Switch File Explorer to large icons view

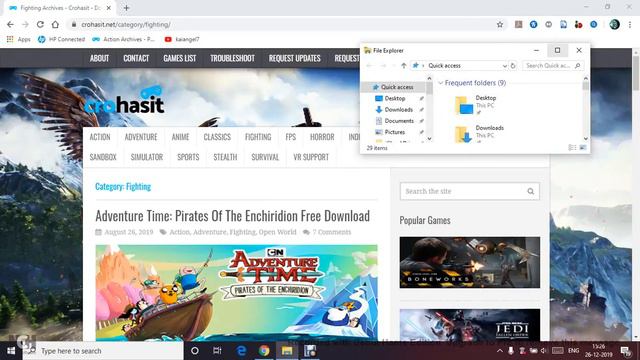583,147
